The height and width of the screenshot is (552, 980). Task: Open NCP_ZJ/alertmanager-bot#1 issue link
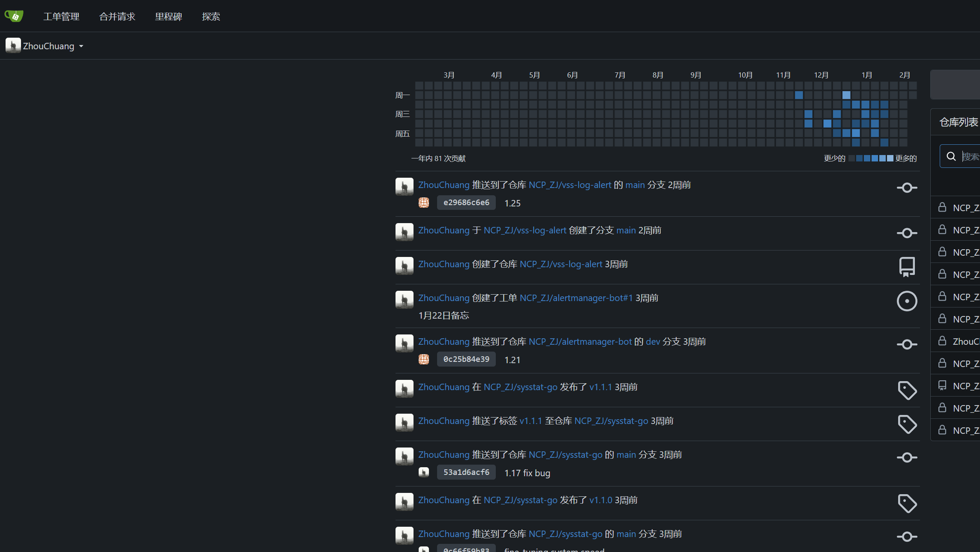(576, 298)
